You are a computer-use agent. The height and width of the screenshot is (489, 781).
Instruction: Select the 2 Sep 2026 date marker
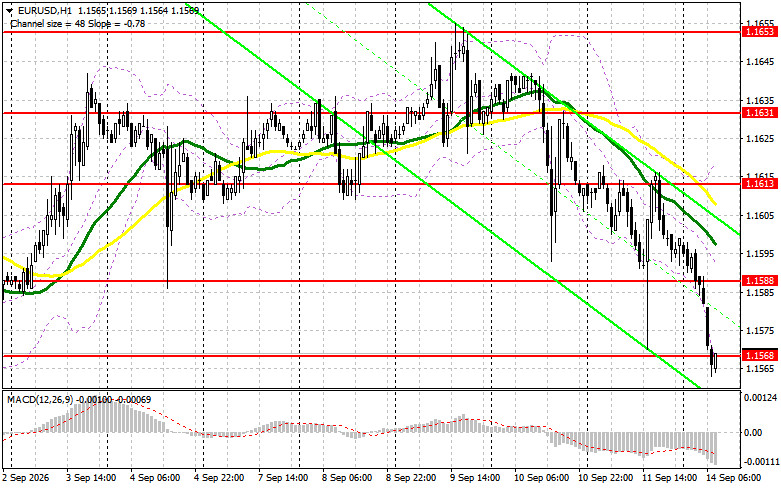[26, 478]
